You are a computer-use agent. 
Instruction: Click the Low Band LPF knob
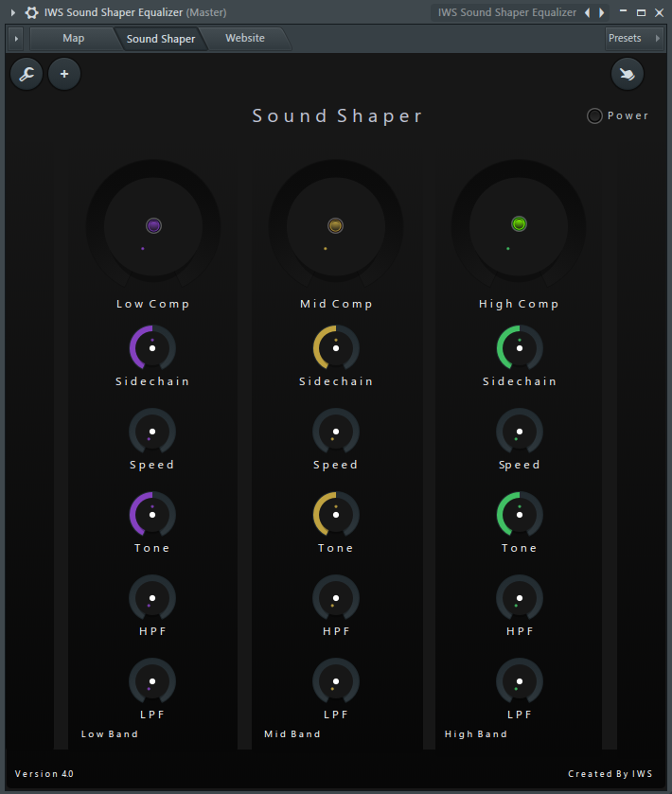(x=152, y=681)
